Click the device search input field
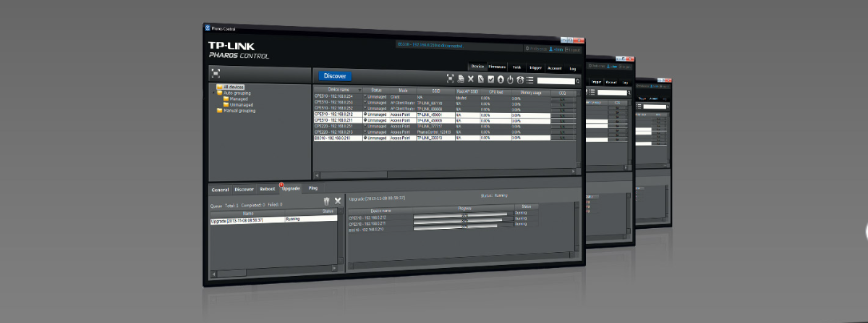The image size is (868, 323). coord(555,81)
